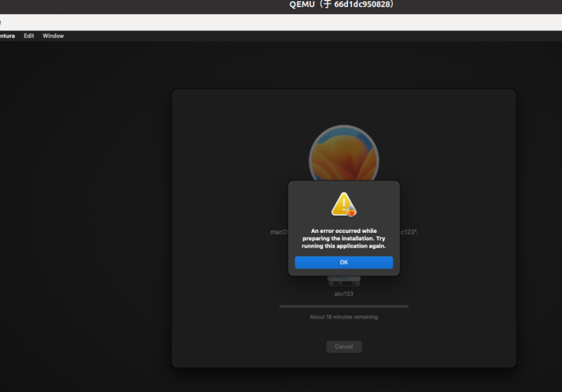
Task: Click the small installer badge on the alert icon
Action: point(350,213)
